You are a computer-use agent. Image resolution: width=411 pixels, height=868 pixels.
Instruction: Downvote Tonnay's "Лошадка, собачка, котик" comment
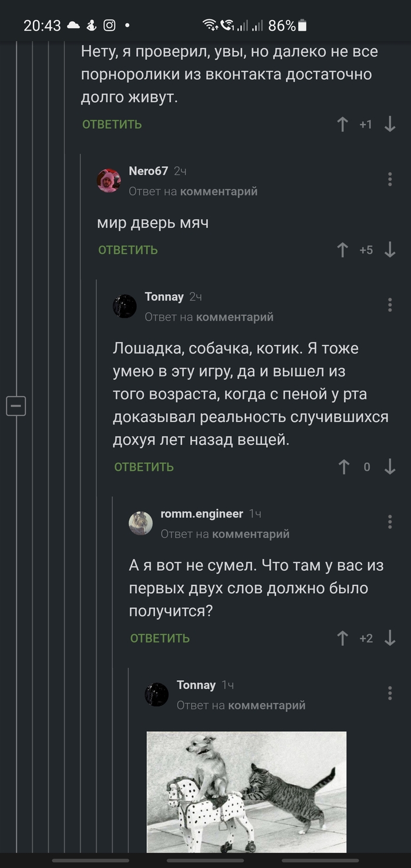coord(390,467)
